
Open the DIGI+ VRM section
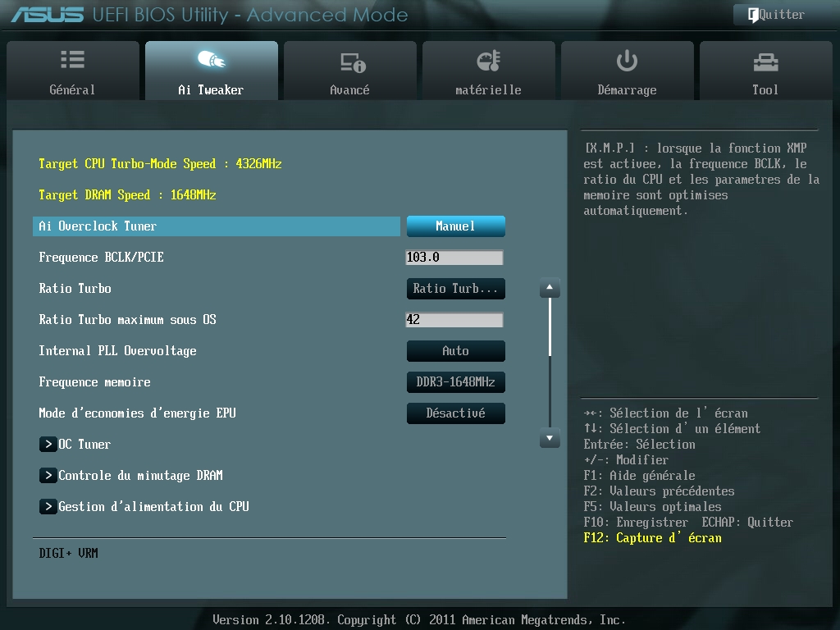(x=68, y=554)
